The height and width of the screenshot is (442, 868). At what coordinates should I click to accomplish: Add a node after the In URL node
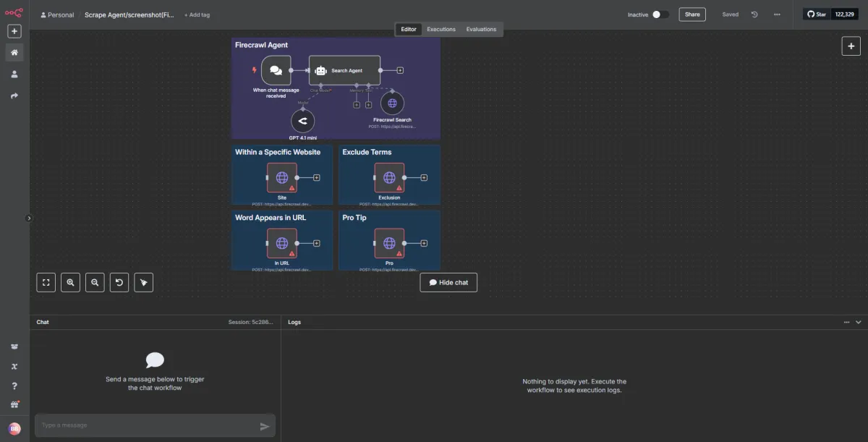(316, 243)
